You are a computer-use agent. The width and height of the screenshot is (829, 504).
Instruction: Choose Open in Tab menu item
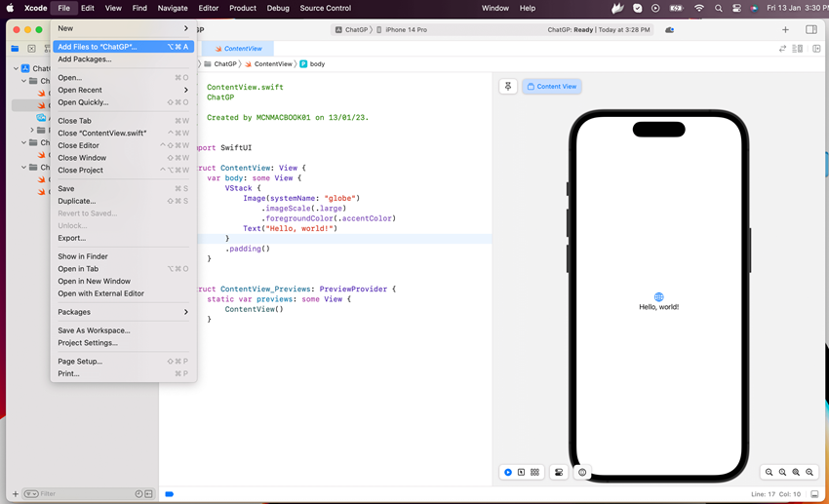point(123,269)
